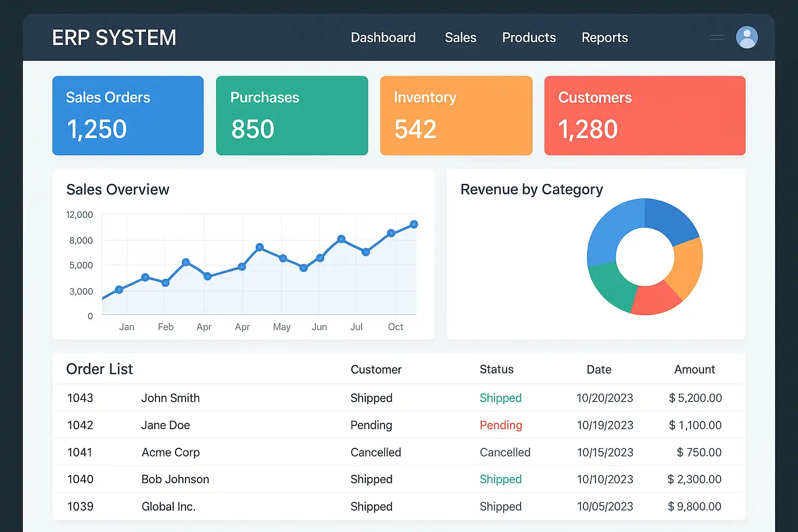Sort orders by the Amount column header
This screenshot has width=798, height=532.
tap(694, 369)
